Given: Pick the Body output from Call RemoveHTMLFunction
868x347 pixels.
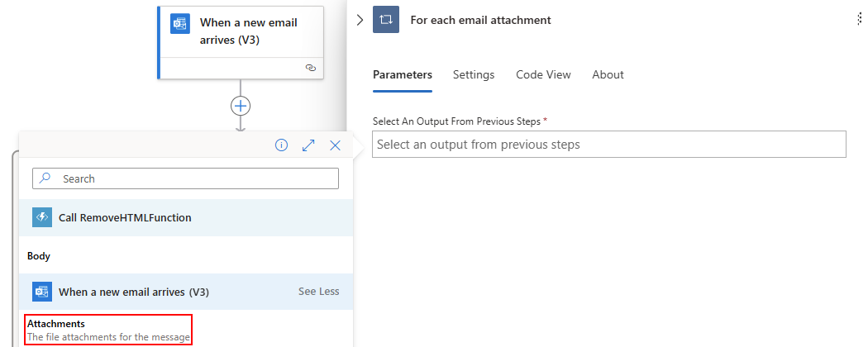Looking at the screenshot, I should [39, 256].
